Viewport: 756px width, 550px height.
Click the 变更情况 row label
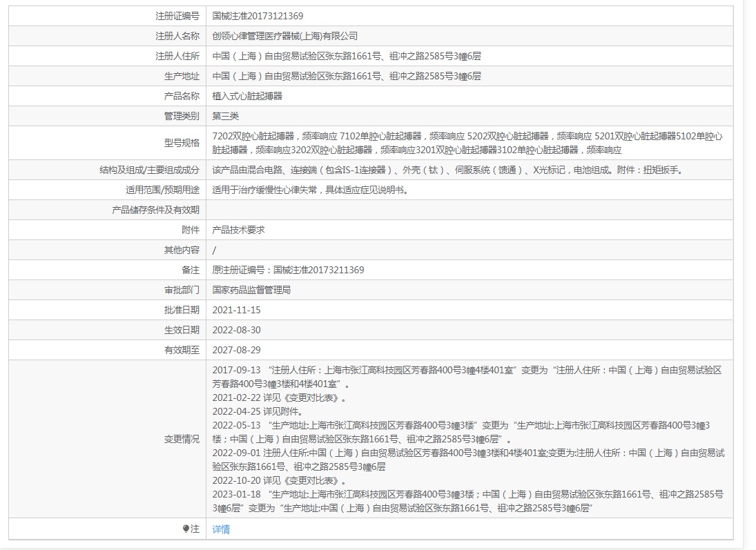(x=182, y=439)
